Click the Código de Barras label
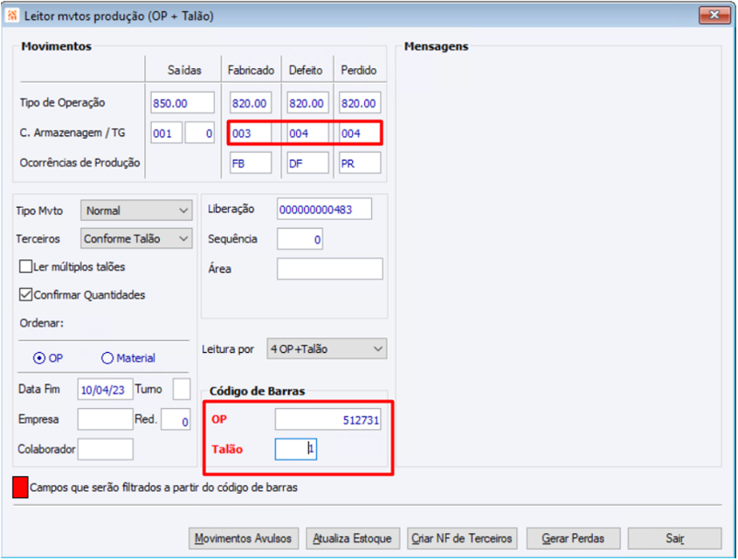Image resolution: width=738 pixels, height=560 pixels. [x=257, y=391]
